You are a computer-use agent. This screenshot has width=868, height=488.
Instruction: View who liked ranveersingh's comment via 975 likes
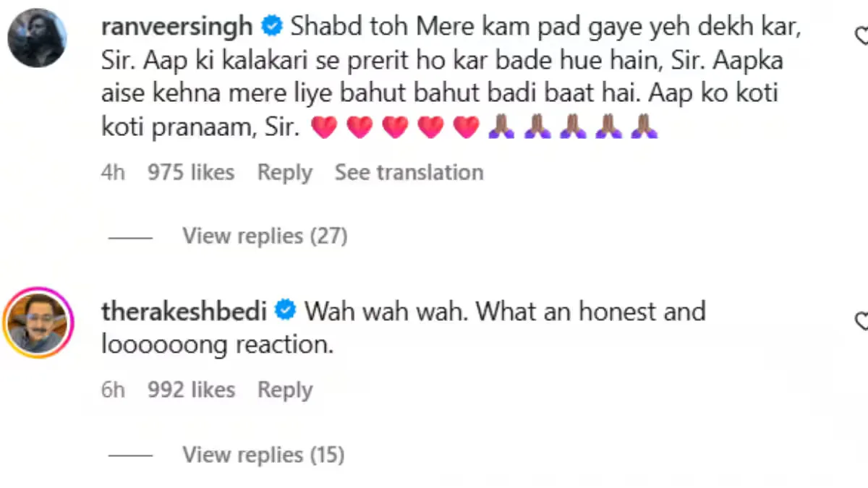tap(190, 172)
